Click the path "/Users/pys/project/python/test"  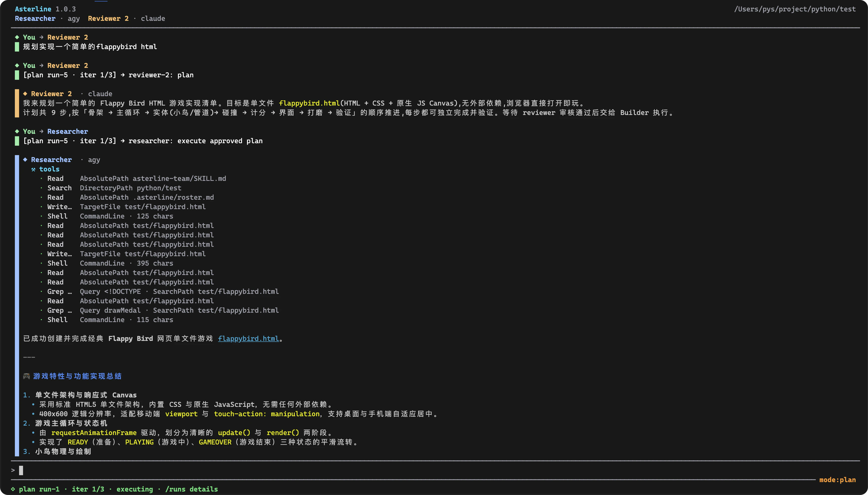(795, 9)
